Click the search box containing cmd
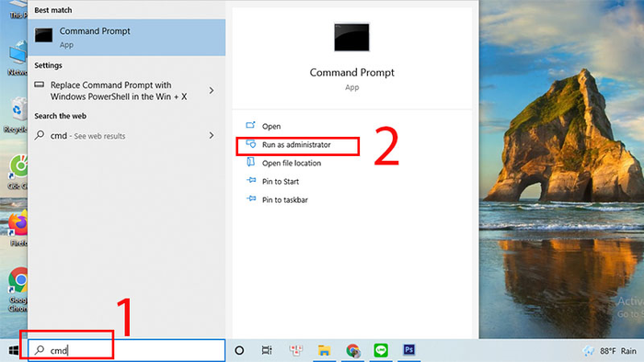Viewport: 644px width, 362px height. tap(127, 351)
